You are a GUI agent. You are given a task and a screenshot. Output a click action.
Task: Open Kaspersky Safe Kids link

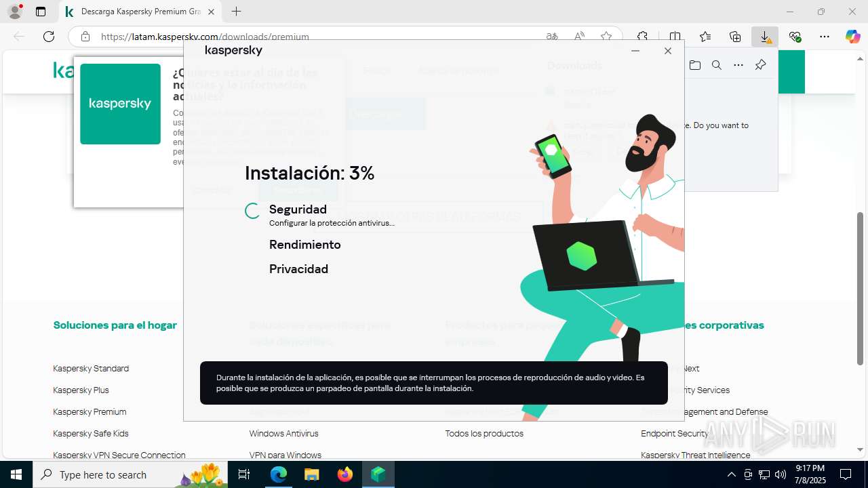(x=91, y=434)
